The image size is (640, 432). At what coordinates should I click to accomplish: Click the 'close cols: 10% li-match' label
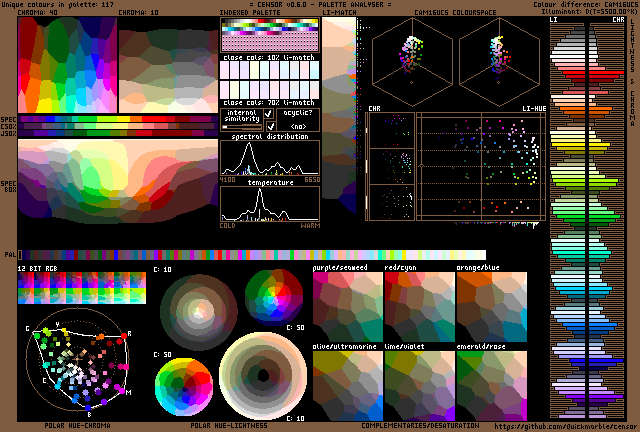269,58
